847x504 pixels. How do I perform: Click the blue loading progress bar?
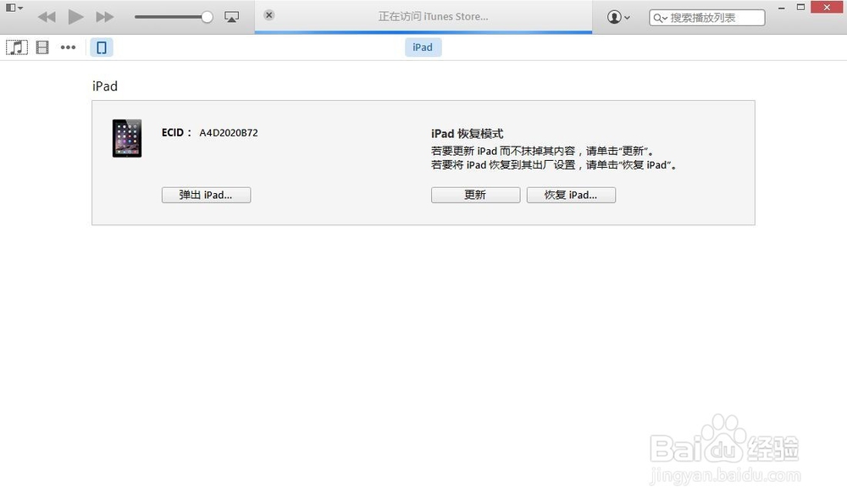(x=423, y=32)
